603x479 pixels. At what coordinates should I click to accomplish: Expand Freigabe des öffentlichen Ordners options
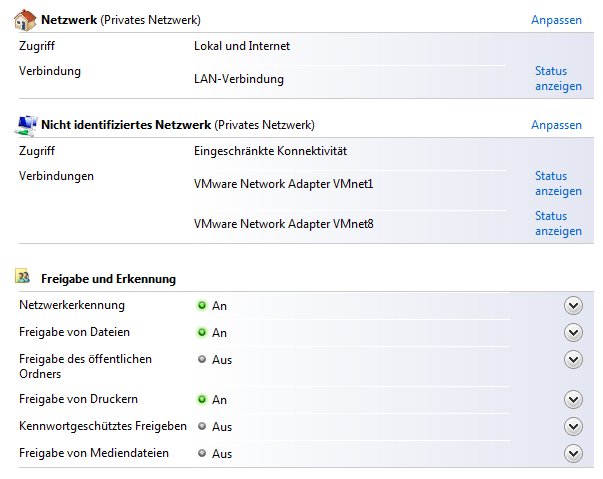pyautogui.click(x=573, y=360)
